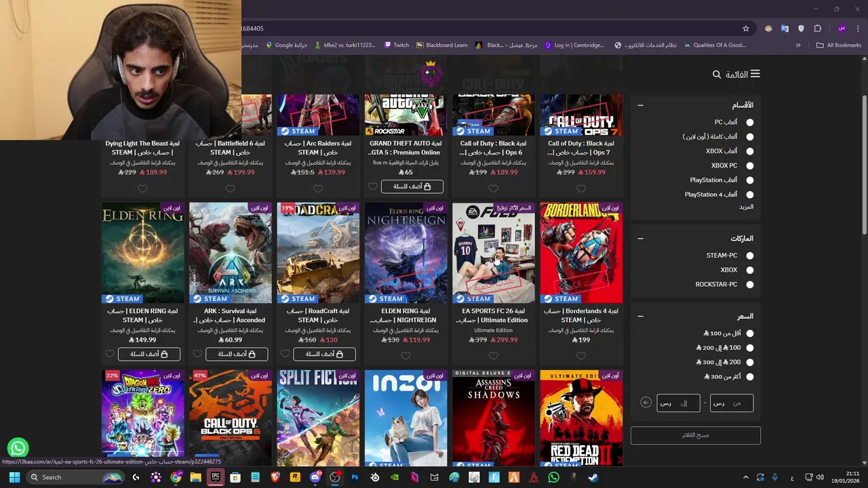Open the hamburger القائمة menu icon
The height and width of the screenshot is (488, 868).
click(755, 74)
